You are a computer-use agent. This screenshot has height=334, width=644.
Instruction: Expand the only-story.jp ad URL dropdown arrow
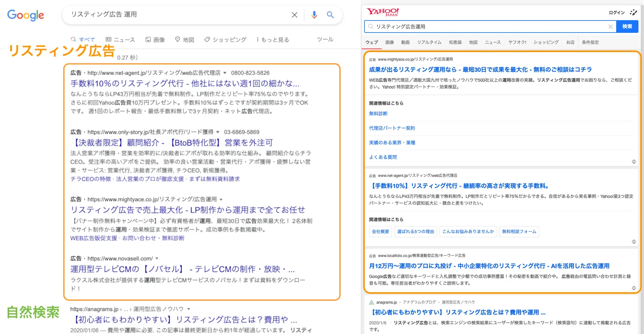(x=218, y=132)
